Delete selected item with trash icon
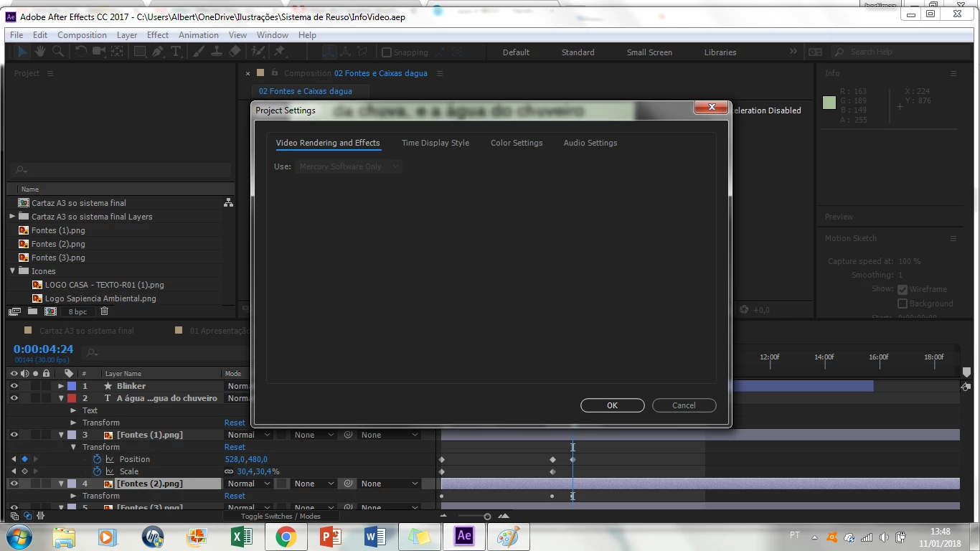 (104, 311)
